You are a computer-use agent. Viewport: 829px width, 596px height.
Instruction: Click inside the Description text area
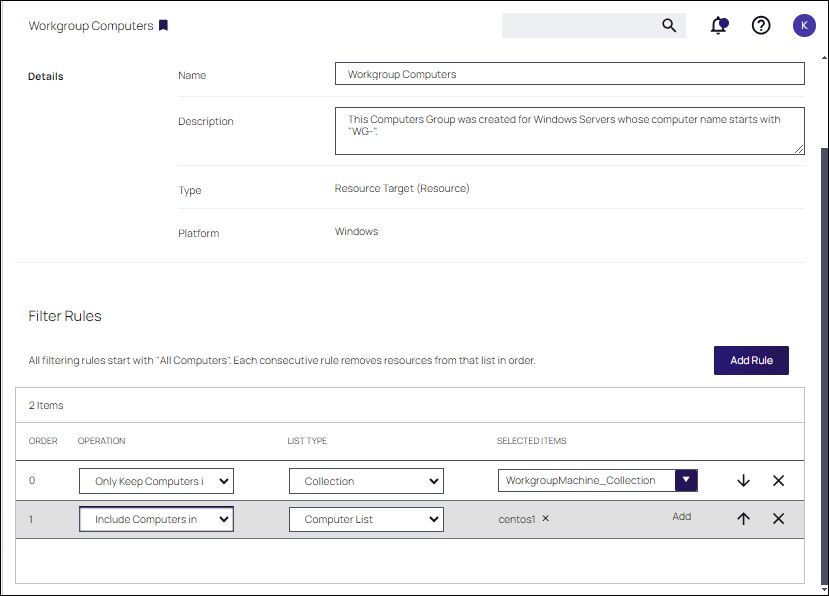point(569,131)
